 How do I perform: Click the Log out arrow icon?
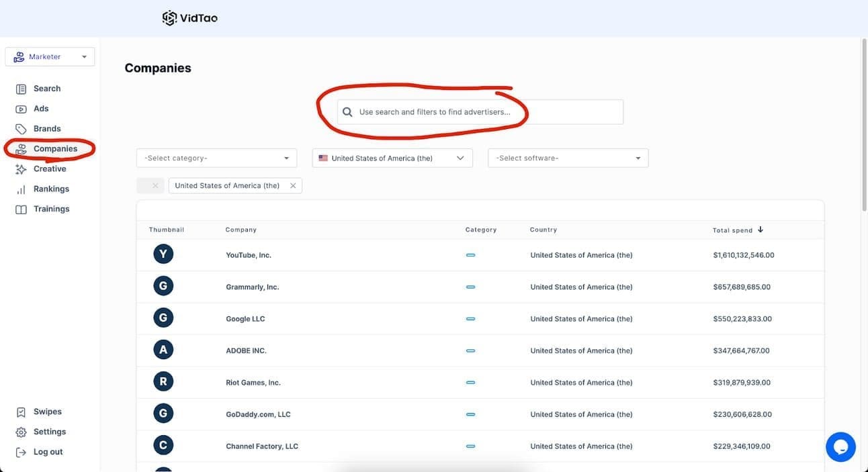(21, 452)
